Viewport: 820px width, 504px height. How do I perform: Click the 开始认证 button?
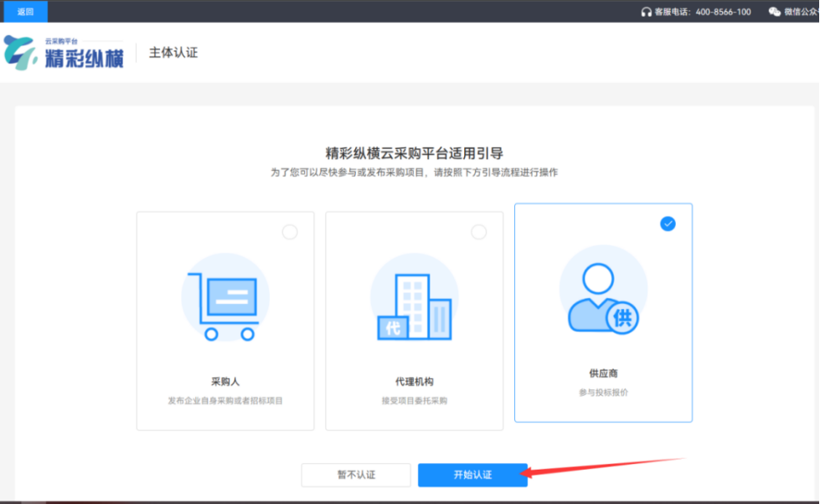pos(472,475)
